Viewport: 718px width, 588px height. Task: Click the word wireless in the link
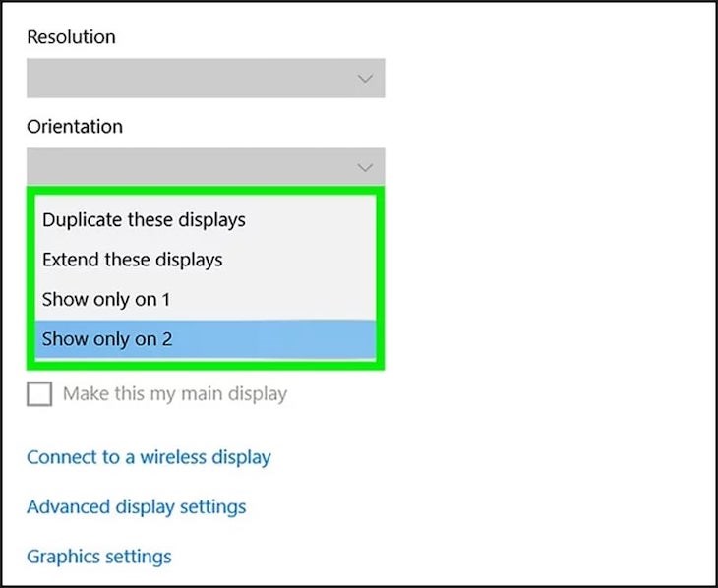173,457
